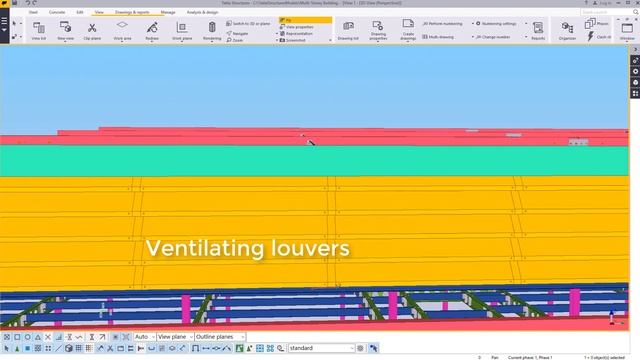Open the Drawings & reports tab
The width and height of the screenshot is (640, 360).
[x=132, y=12]
